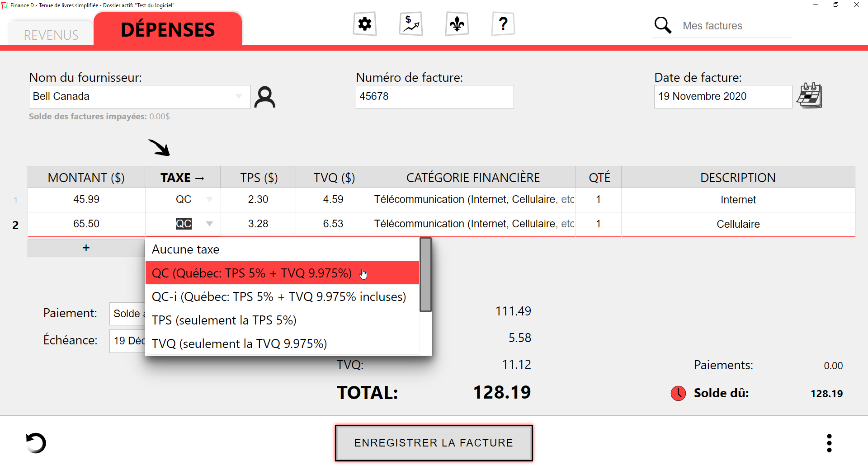The width and height of the screenshot is (868, 470).
Task: Click the plus button to add a row
Action: (86, 248)
